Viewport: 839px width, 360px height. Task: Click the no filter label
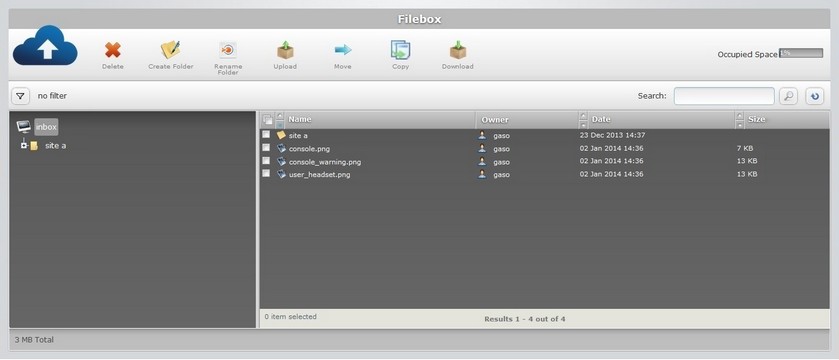tap(52, 96)
